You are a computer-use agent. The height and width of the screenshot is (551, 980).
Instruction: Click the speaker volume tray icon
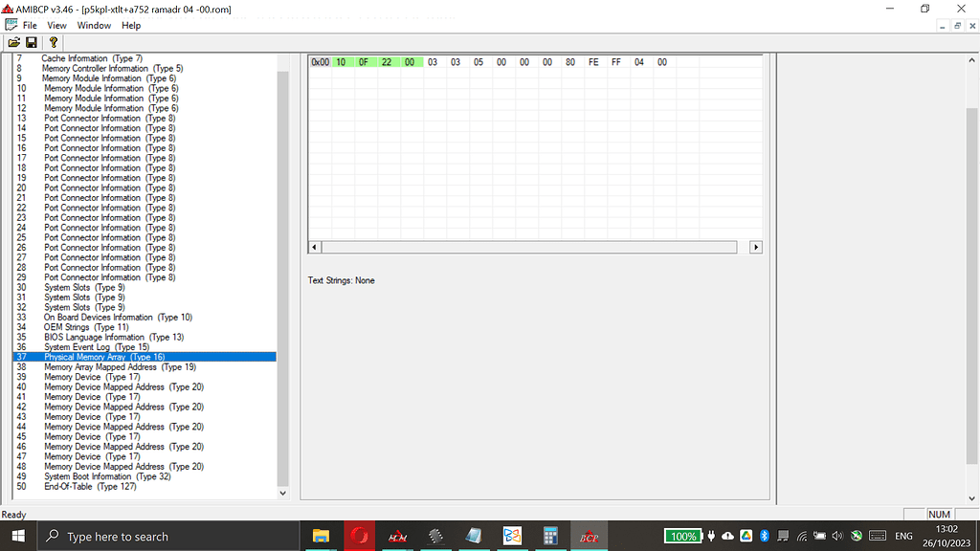point(837,537)
